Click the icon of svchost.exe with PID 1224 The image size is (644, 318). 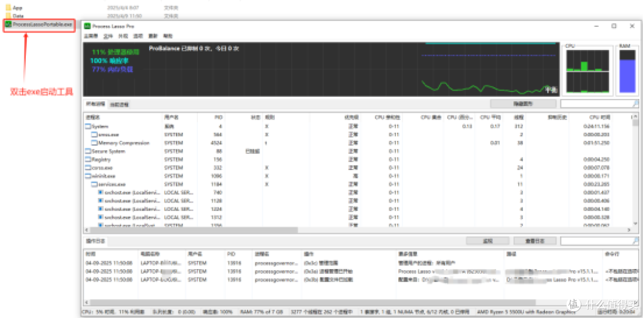[x=101, y=209]
